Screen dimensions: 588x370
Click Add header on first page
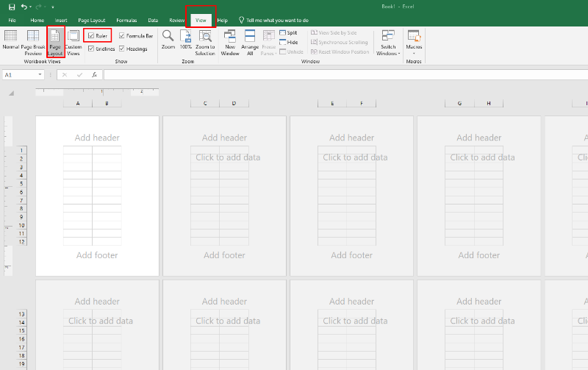click(x=97, y=138)
